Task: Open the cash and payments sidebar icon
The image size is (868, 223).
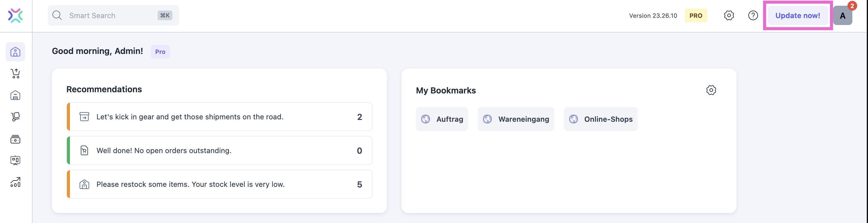Action: (x=15, y=139)
